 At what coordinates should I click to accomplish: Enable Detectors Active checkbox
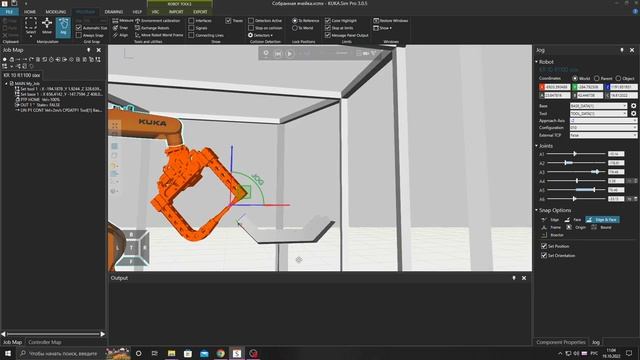pyautogui.click(x=251, y=20)
